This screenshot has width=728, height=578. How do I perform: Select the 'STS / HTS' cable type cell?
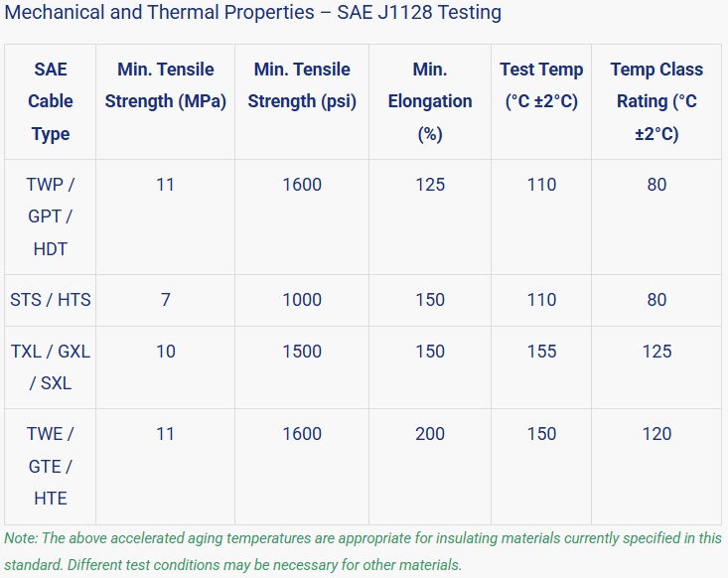tap(51, 300)
